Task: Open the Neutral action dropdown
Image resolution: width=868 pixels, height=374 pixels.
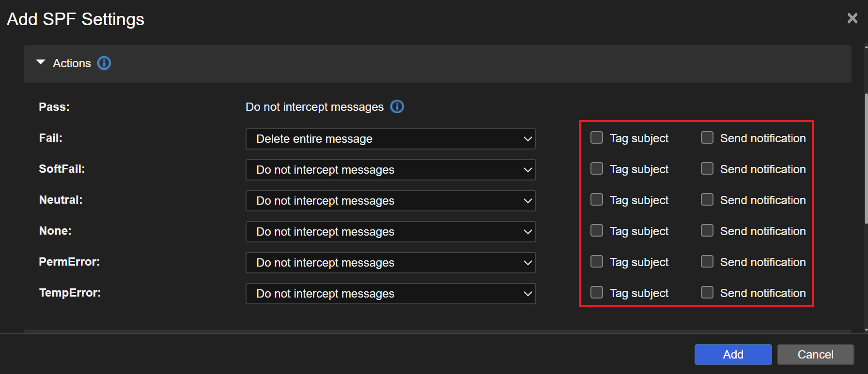Action: click(x=390, y=201)
